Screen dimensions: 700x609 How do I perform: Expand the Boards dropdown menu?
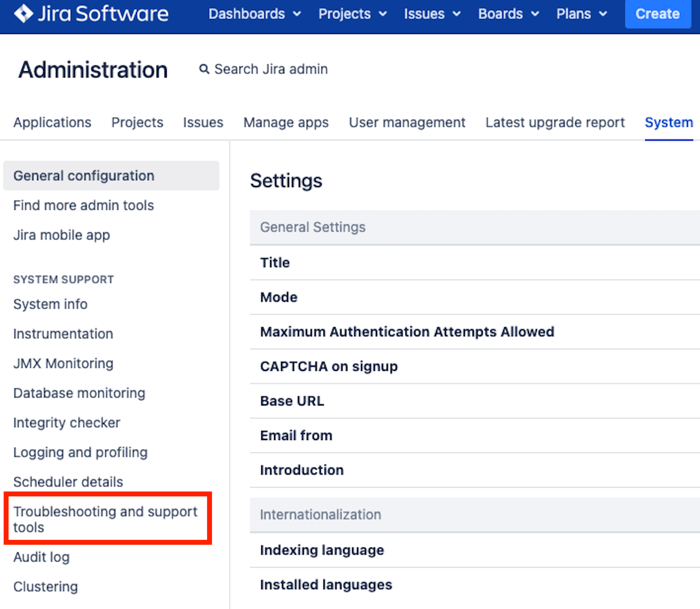tap(508, 14)
